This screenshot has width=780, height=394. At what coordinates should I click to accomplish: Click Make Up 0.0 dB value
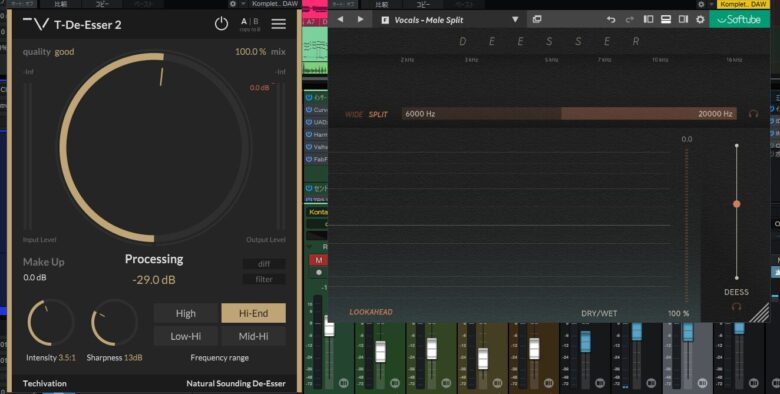[35, 278]
